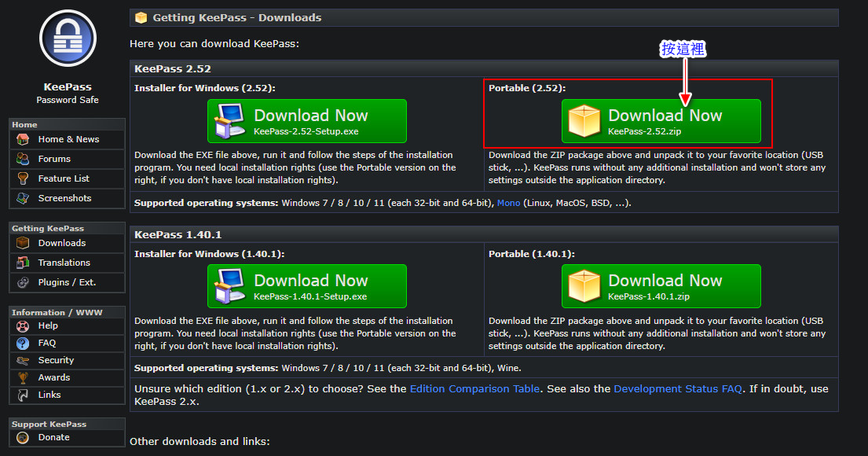Click the Forums people icon
The image size is (868, 456).
click(x=23, y=159)
